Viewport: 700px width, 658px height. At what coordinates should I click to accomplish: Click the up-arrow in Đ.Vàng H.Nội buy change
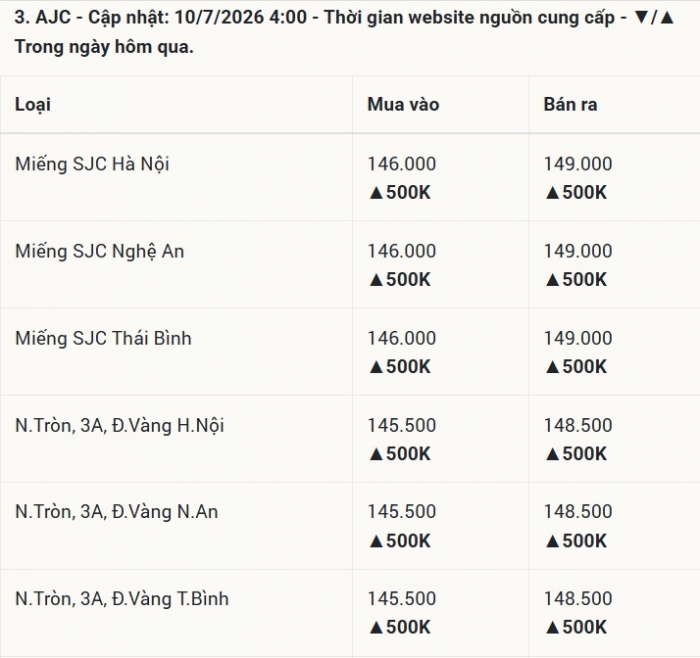376,454
